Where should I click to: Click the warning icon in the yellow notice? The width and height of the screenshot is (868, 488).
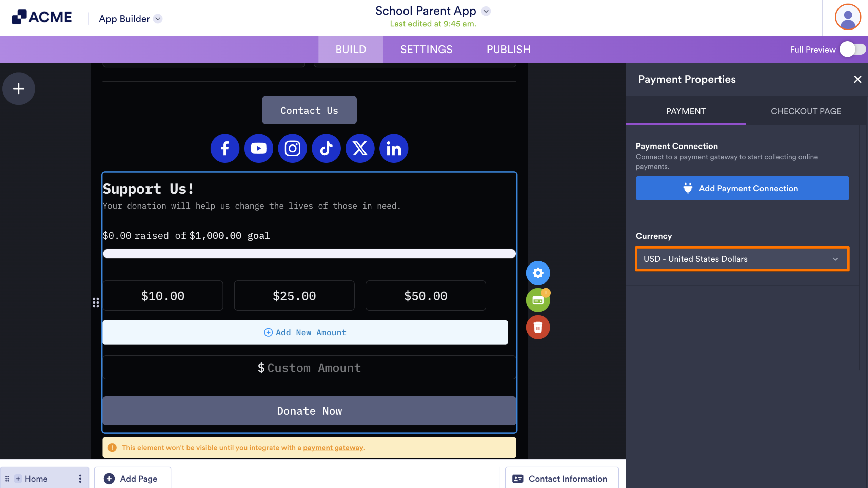click(x=112, y=448)
